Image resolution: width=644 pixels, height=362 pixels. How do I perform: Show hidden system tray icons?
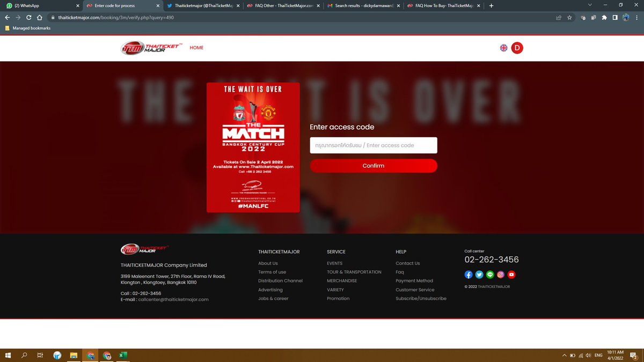click(x=565, y=355)
